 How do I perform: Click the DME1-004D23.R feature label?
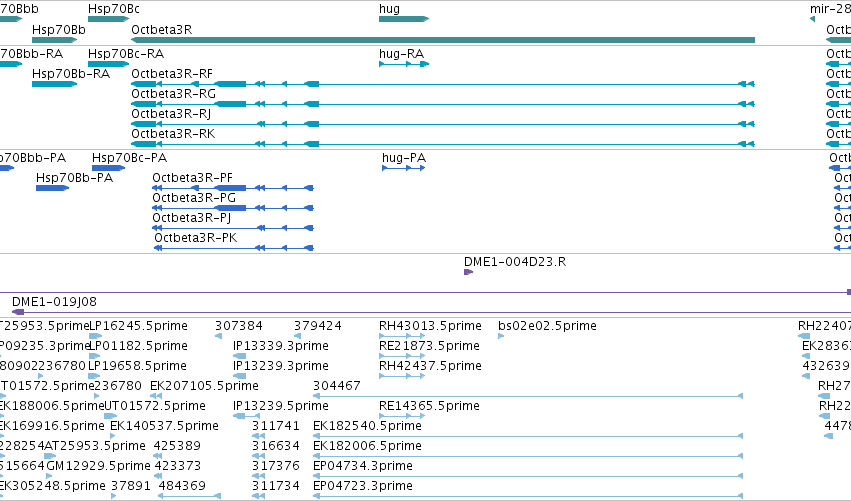coord(515,262)
